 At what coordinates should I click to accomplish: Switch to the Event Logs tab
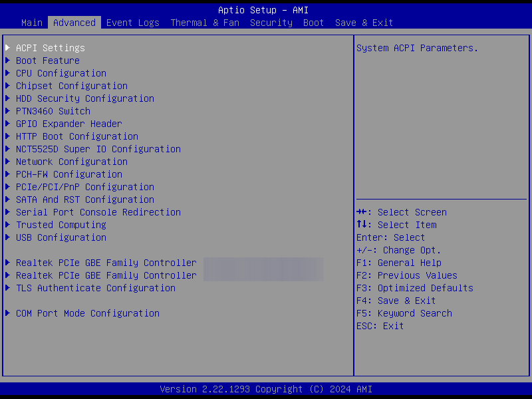click(133, 23)
